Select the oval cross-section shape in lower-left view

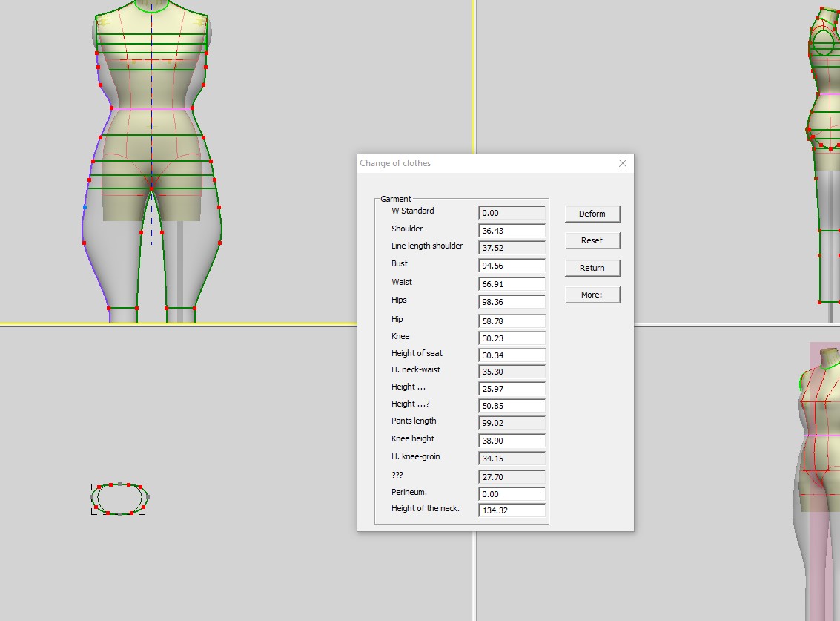tap(119, 499)
